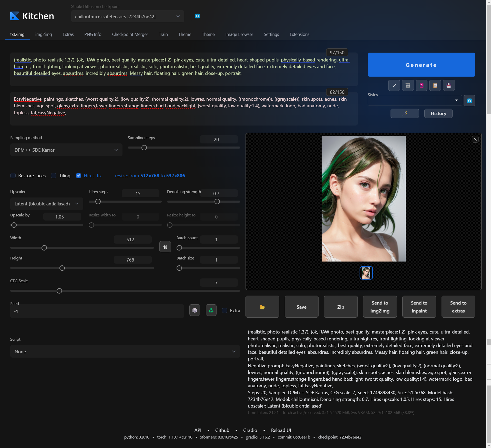Screen dimensions: 491x448
Task: Expand the Upscaler dropdown
Action: 47,204
